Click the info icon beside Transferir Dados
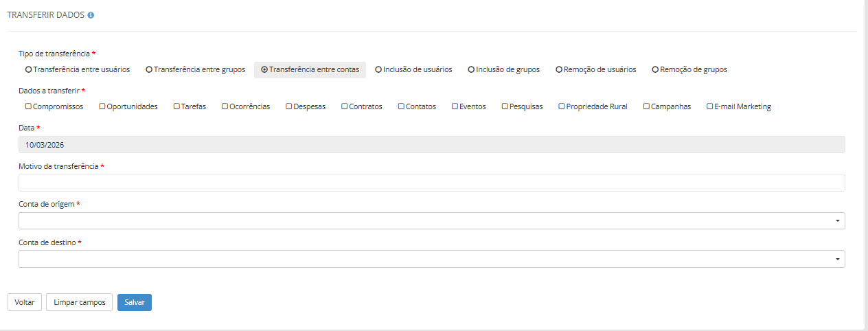The width and height of the screenshot is (868, 331). 91,15
